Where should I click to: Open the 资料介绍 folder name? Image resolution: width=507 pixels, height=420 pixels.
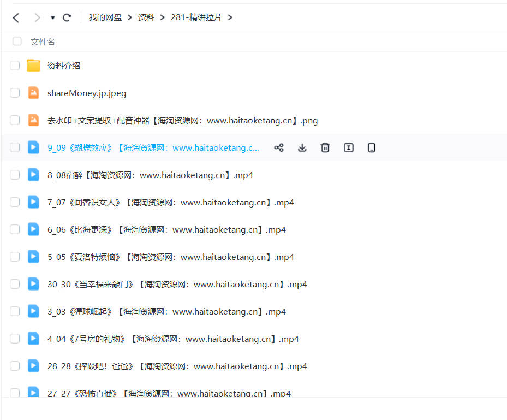[x=64, y=66]
